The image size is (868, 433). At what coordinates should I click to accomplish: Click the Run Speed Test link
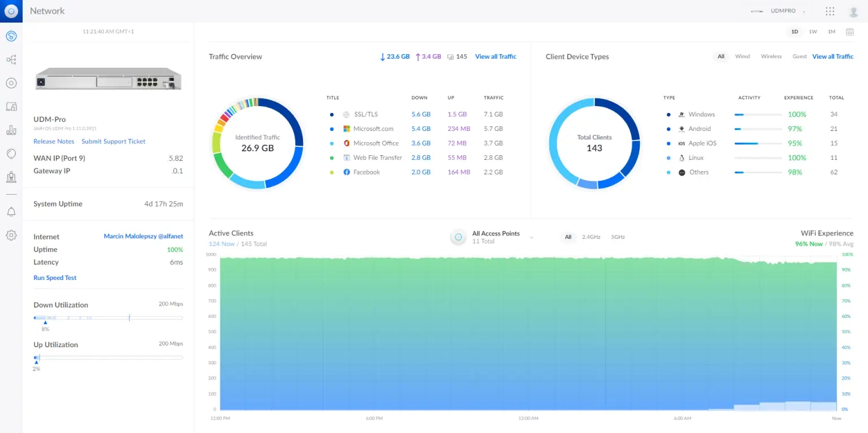point(55,278)
